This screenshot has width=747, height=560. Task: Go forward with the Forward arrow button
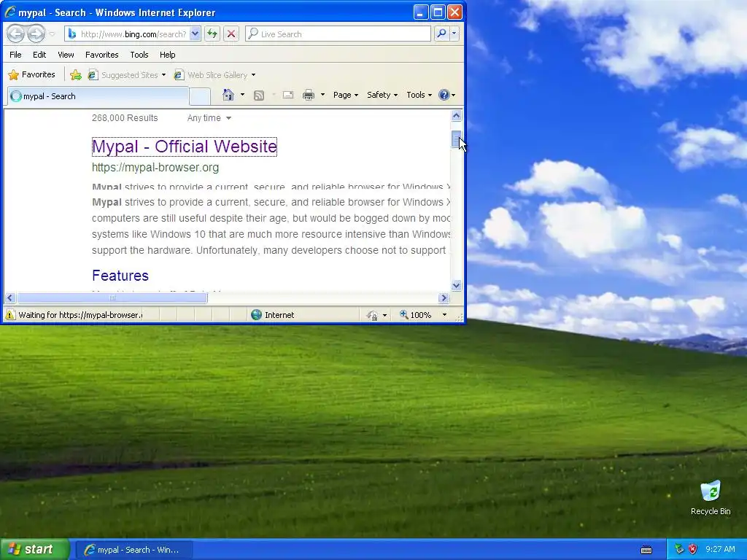point(36,34)
